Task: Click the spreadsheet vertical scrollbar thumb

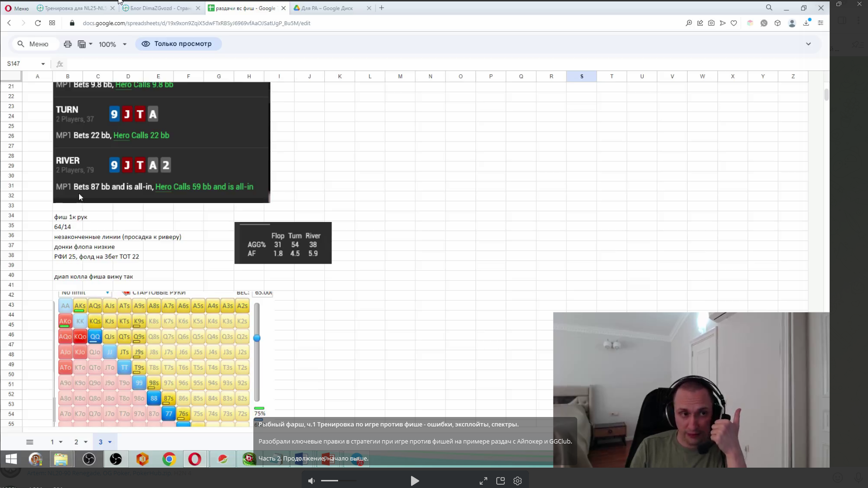Action: coord(826,95)
